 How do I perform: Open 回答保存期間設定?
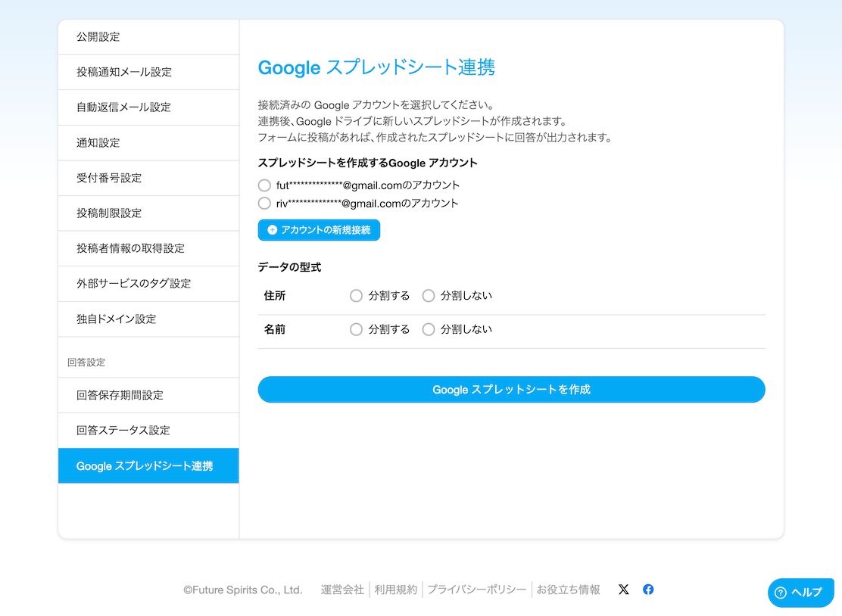click(x=148, y=396)
